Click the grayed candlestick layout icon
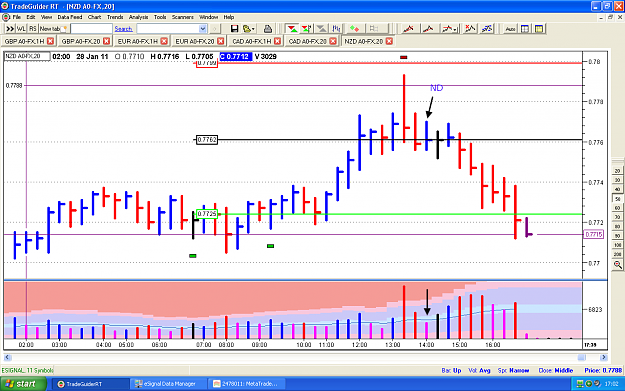The height and width of the screenshot is (391, 625). tap(374, 29)
